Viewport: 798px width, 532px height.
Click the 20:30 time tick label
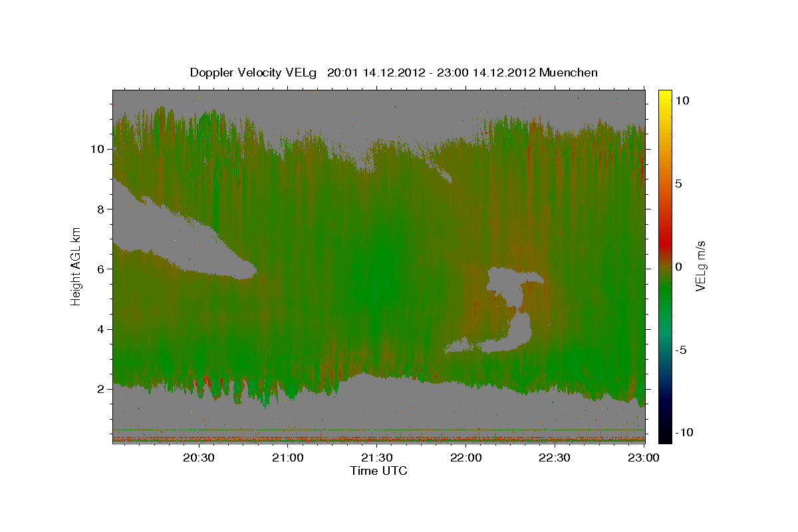[199, 458]
